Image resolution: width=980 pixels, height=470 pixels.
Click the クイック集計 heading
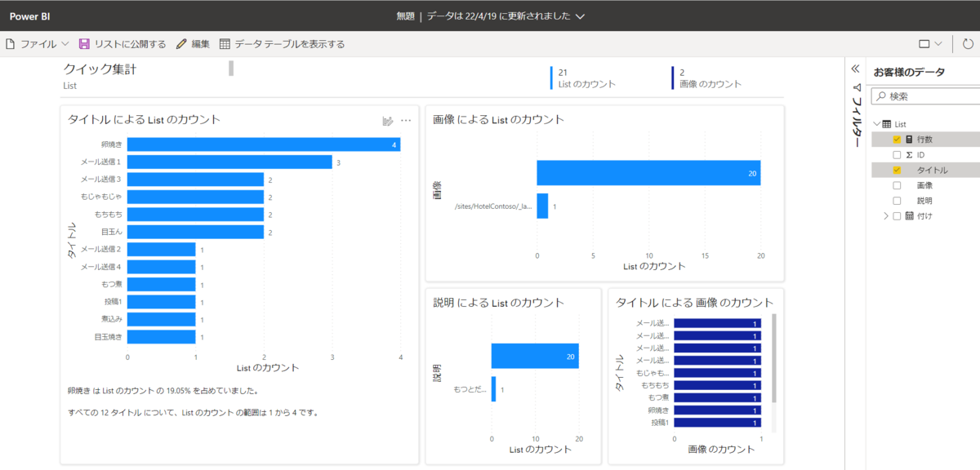tap(100, 69)
